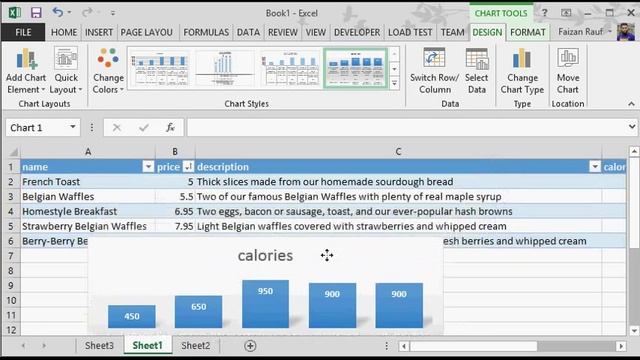
Task: Open the DEVELOPER ribbon tab
Action: tap(357, 32)
